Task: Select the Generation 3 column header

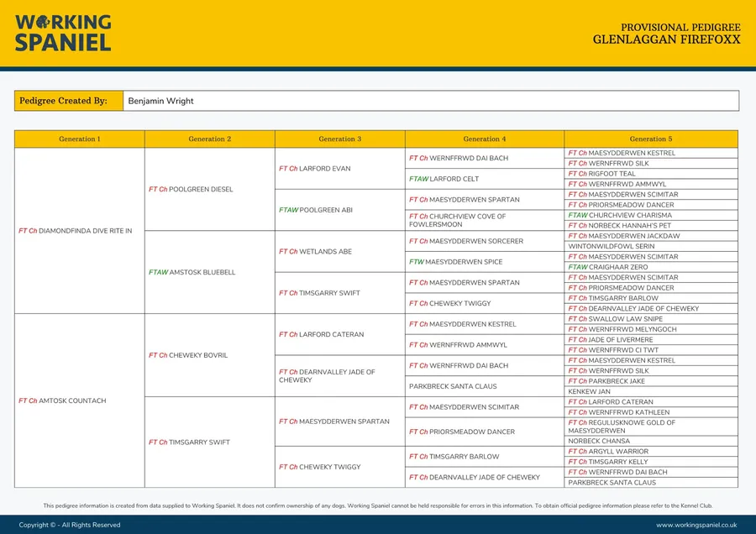Action: pos(339,139)
